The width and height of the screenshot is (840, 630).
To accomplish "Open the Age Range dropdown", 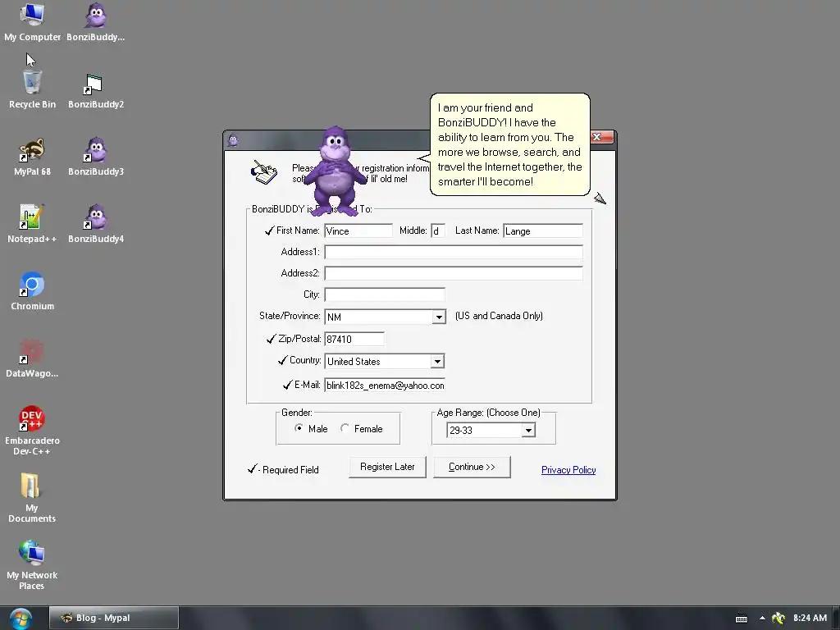I will click(x=528, y=430).
